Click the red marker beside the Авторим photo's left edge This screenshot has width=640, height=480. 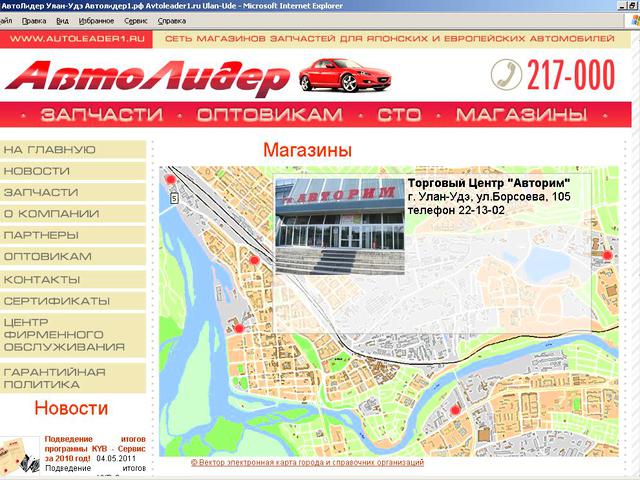pyautogui.click(x=254, y=260)
